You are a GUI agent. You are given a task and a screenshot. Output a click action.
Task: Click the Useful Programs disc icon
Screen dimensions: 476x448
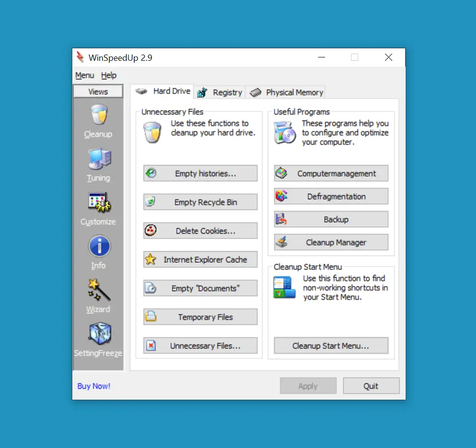coord(284,132)
